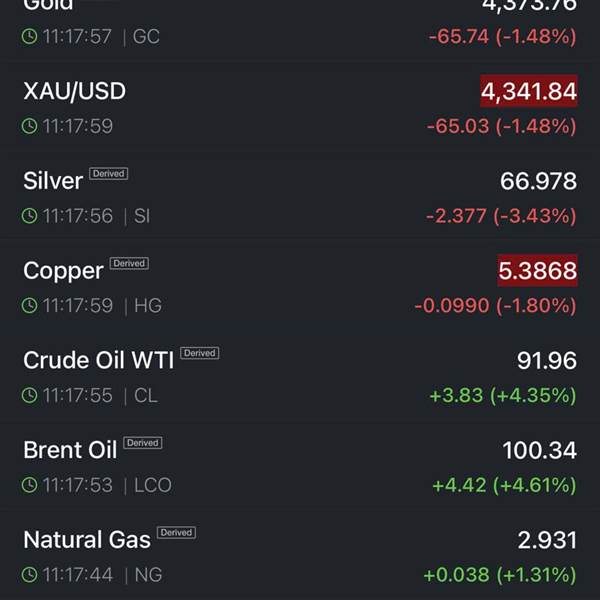
Task: Click the Crude Oil +3.83 change value
Action: pyautogui.click(x=455, y=396)
